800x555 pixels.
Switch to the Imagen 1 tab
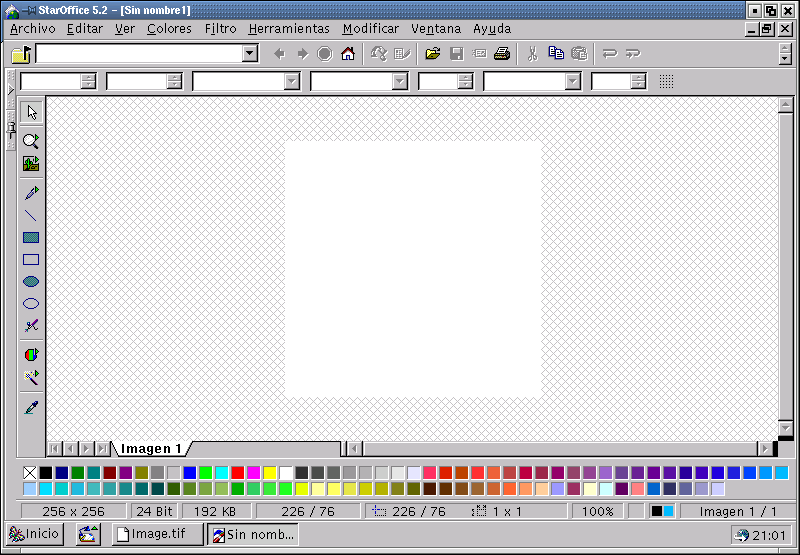[x=151, y=449]
